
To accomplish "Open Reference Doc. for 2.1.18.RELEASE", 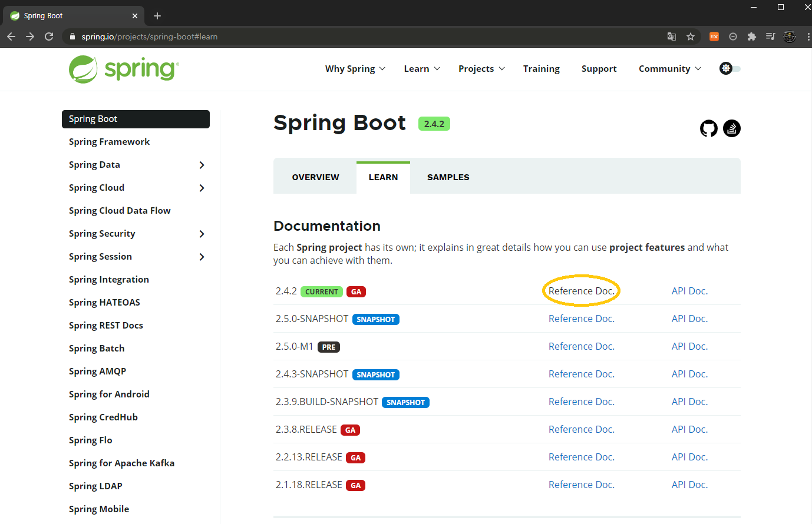I will pyautogui.click(x=582, y=485).
